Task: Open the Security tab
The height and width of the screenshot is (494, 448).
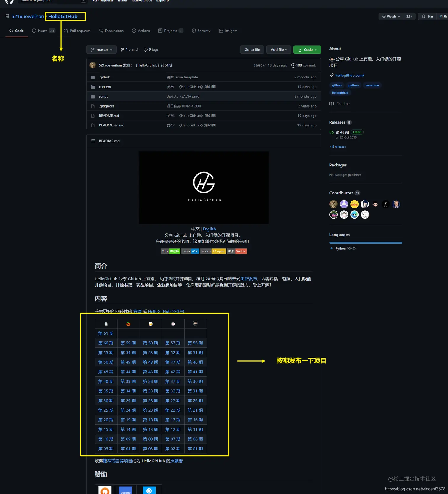Action: click(201, 31)
